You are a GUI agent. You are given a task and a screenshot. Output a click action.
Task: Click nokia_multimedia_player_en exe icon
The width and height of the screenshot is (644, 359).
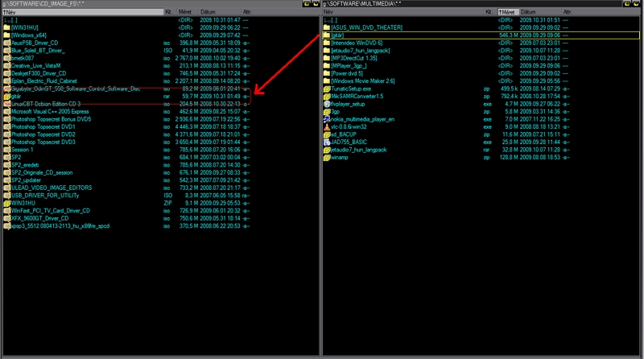pos(327,119)
